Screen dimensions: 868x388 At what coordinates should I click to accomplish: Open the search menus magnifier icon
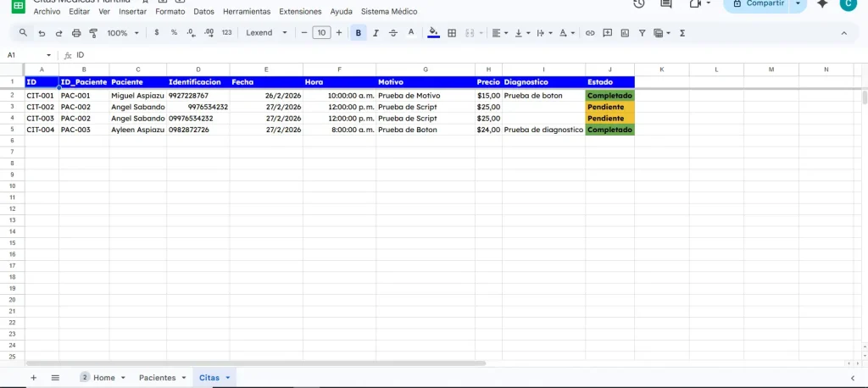[x=23, y=33]
